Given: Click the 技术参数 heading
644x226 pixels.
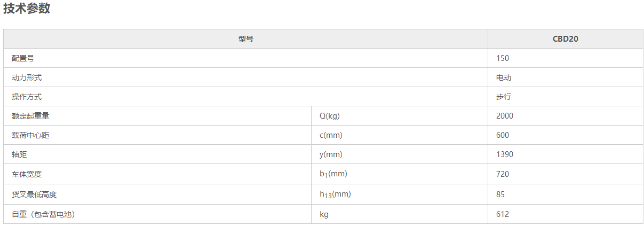Looking at the screenshot, I should point(27,9).
